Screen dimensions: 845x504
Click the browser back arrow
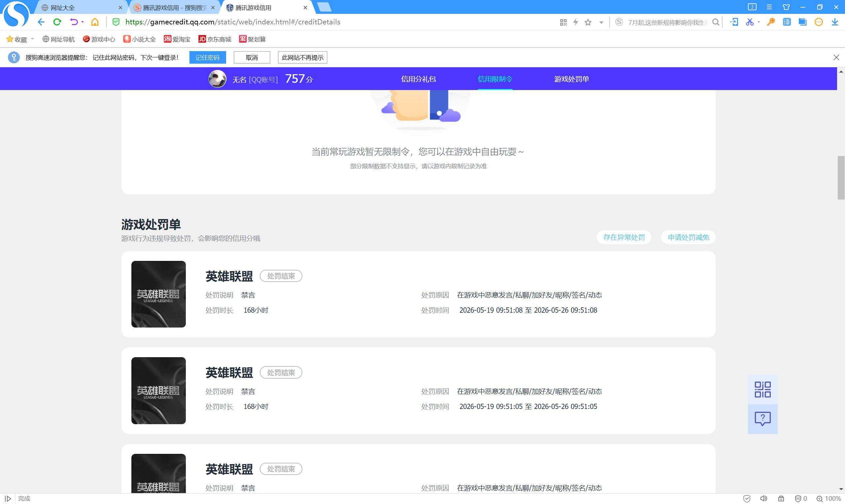point(41,22)
